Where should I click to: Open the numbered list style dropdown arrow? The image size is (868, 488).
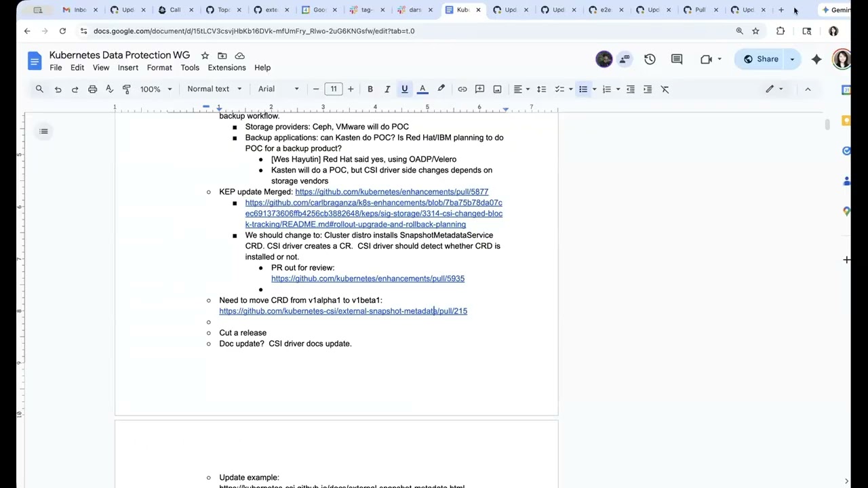618,89
